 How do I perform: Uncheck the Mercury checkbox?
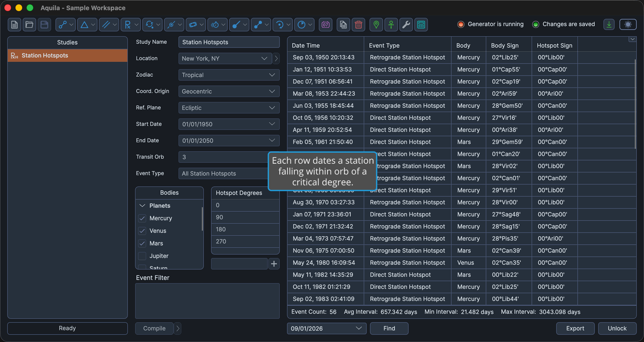pyautogui.click(x=142, y=218)
